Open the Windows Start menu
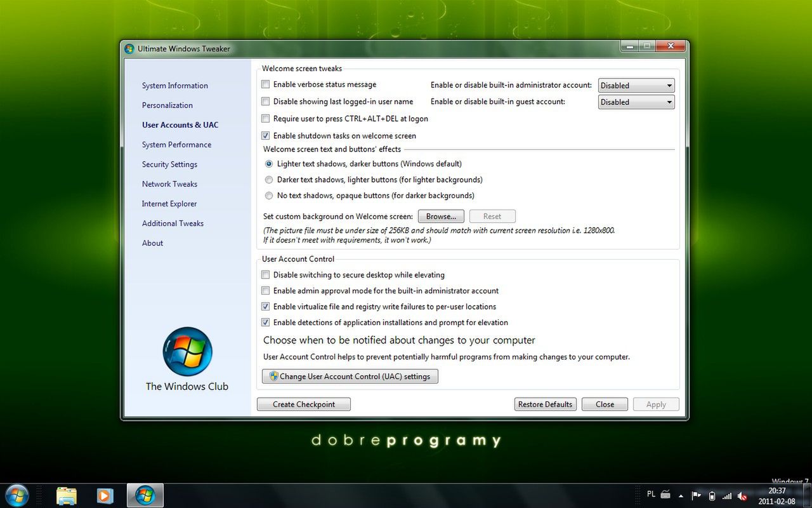Image resolution: width=812 pixels, height=508 pixels. tap(17, 495)
